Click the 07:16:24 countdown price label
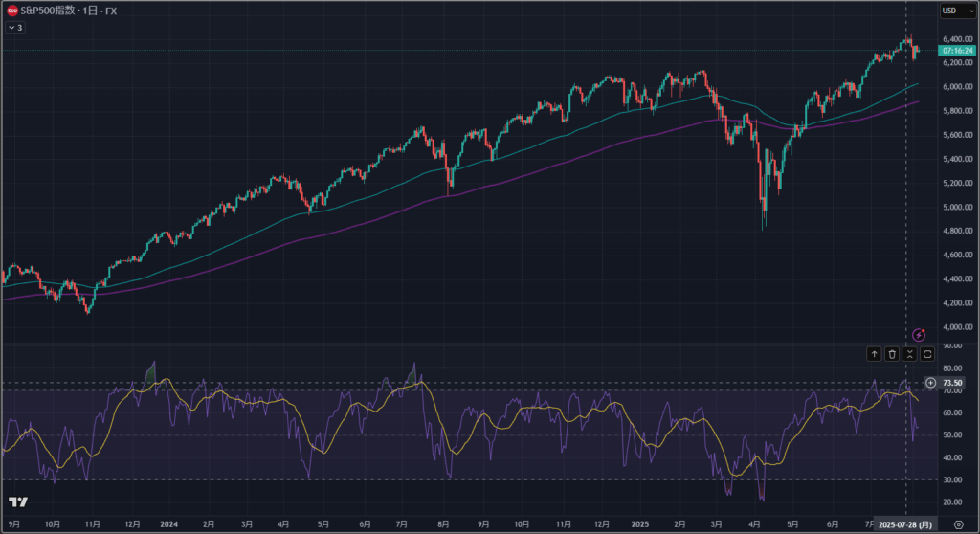Screen dimensions: 980x534 click(957, 51)
